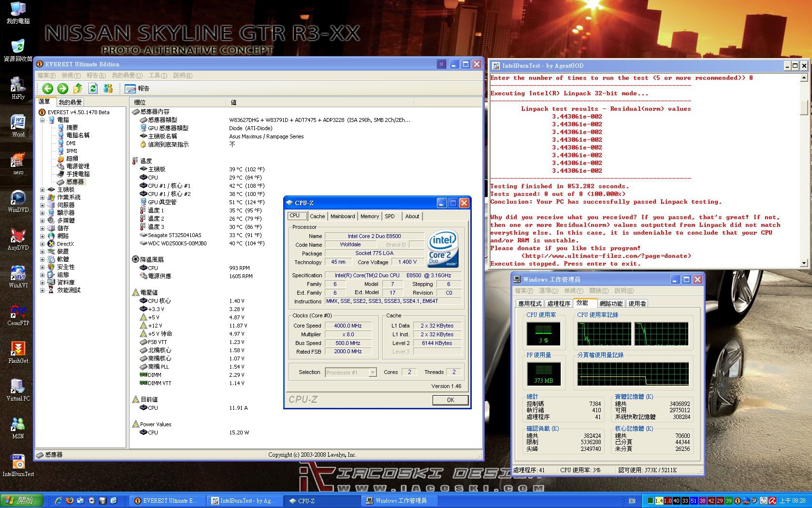Switch to CPU-Z Cache tab
The image size is (812, 508).
point(318,216)
